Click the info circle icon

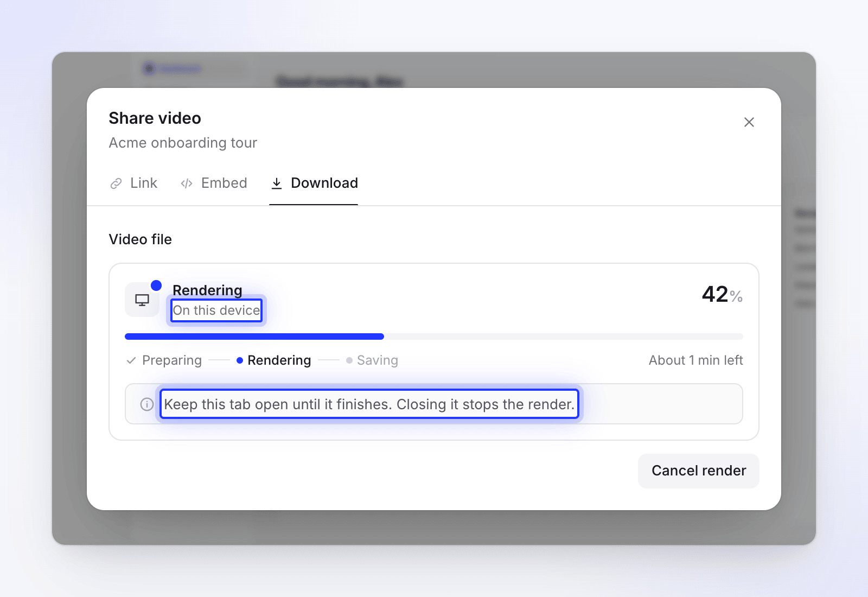click(x=146, y=404)
